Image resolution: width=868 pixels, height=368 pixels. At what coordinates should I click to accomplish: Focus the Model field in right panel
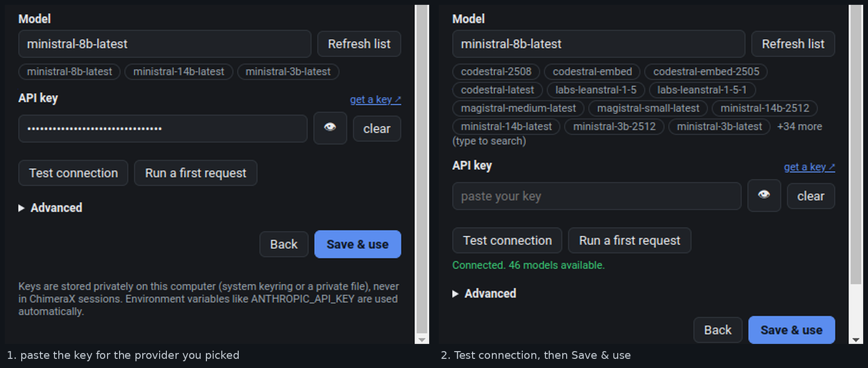tap(599, 44)
